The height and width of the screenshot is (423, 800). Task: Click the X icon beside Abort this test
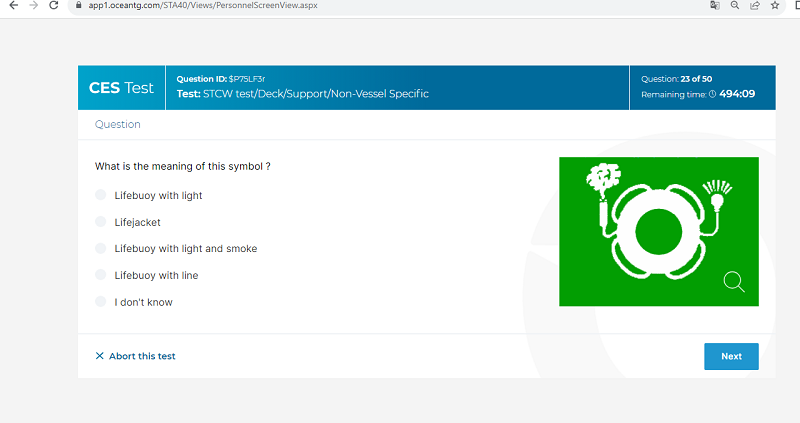click(x=99, y=356)
